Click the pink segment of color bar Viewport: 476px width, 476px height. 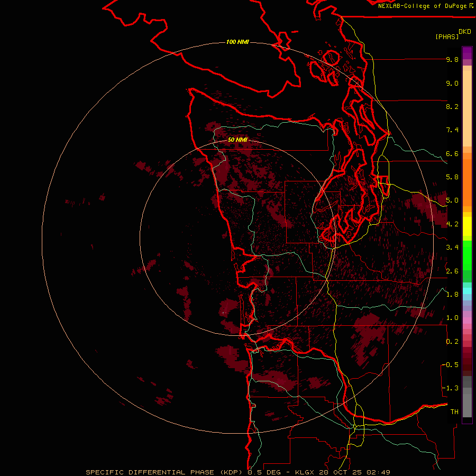pos(467,321)
